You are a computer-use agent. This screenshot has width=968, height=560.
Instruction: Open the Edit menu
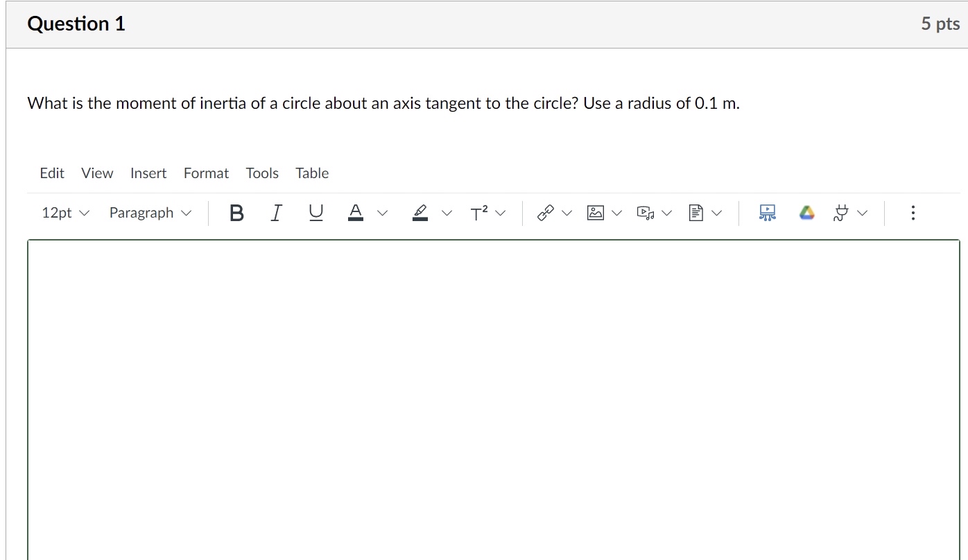coord(52,173)
